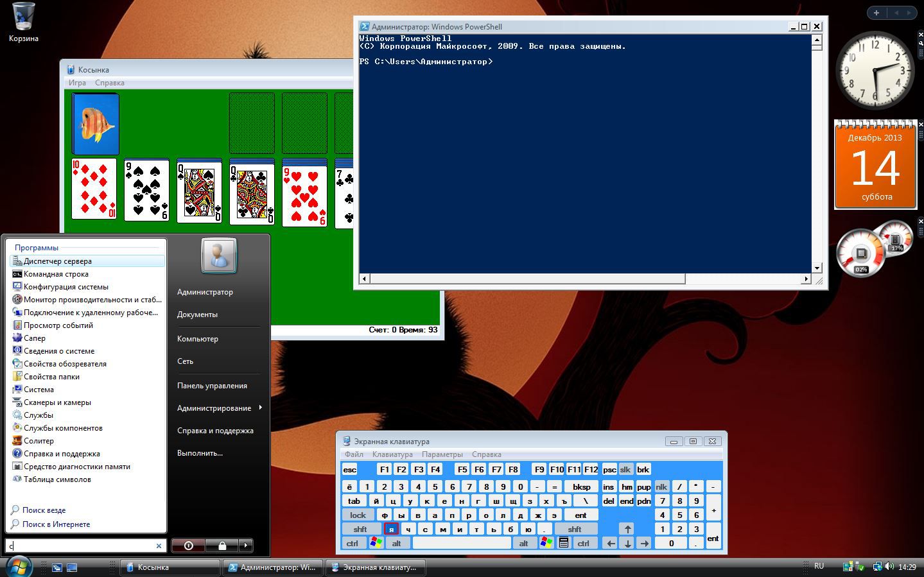
Task: Open Справка menu in on-screen keyboard
Action: pyautogui.click(x=487, y=454)
